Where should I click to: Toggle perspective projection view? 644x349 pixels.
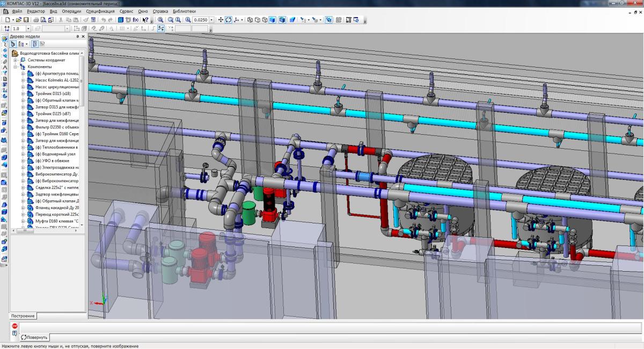coord(292,20)
